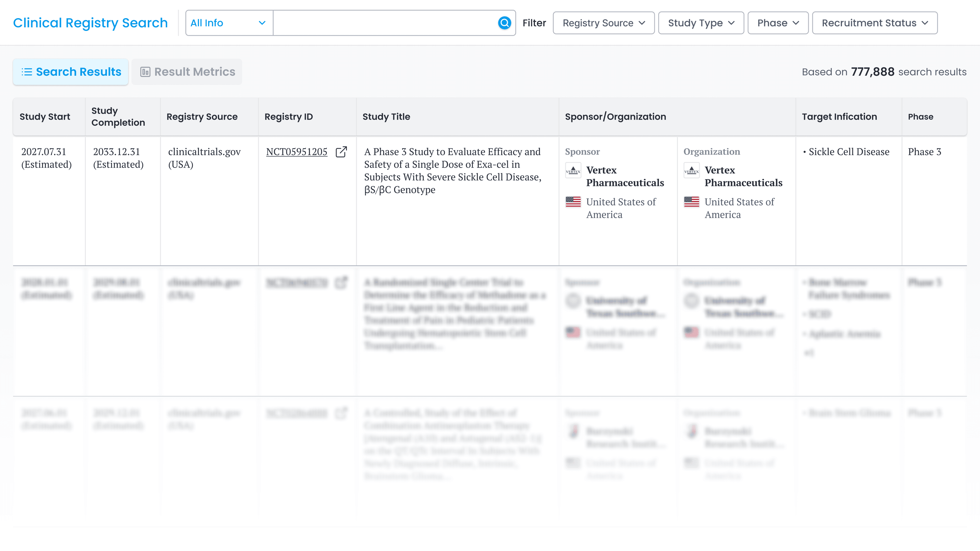Click the Filter label
The width and height of the screenshot is (980, 551).
[534, 23]
